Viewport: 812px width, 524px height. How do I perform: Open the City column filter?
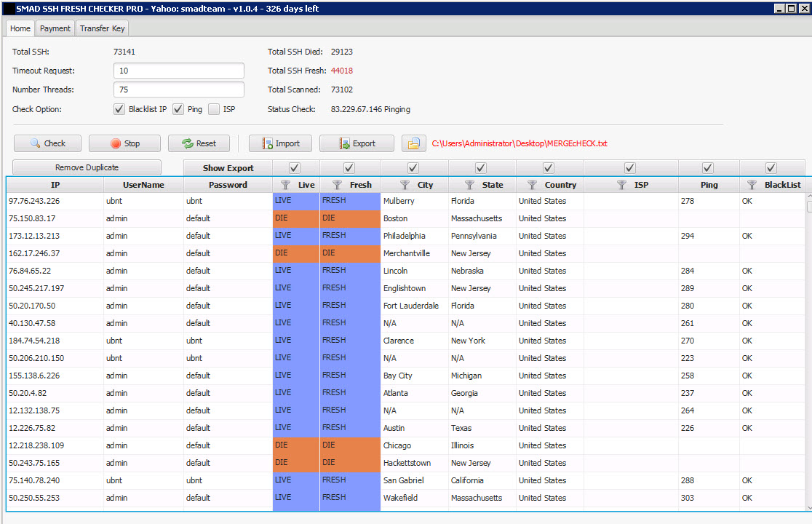point(402,185)
